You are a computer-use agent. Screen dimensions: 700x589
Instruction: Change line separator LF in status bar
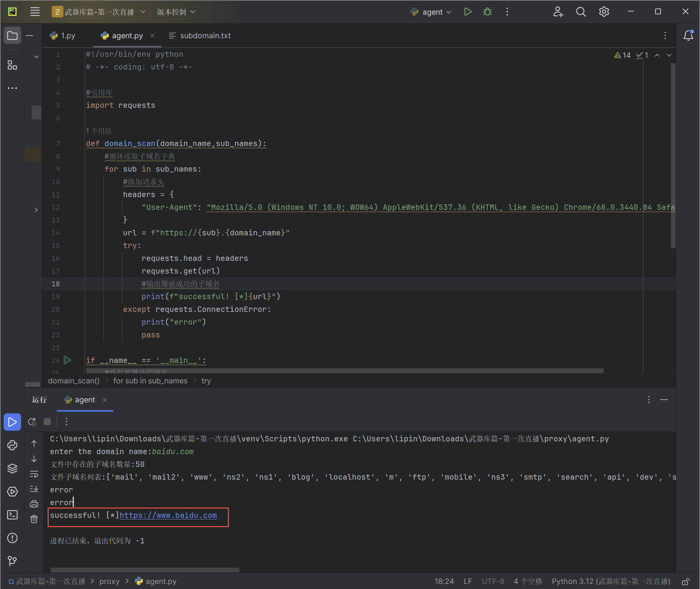coord(468,581)
